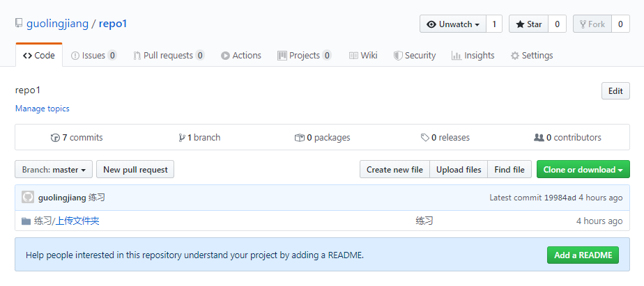Open the 练习/上传文件夹 folder link
Screen dimensions: 644x286
click(67, 221)
